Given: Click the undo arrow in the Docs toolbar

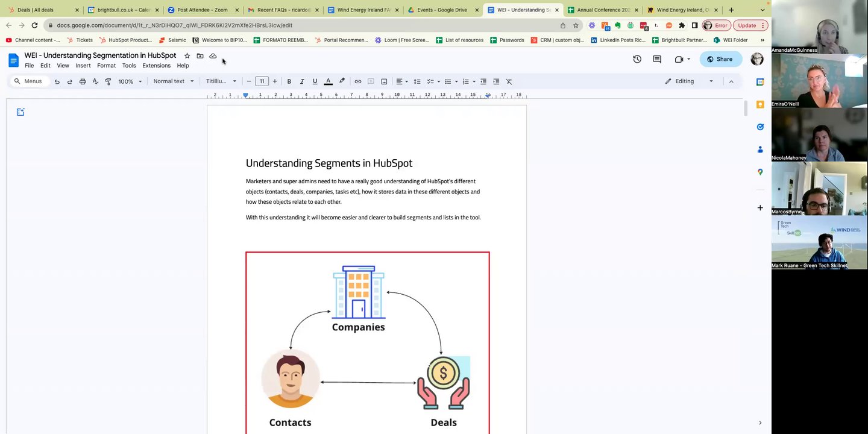Looking at the screenshot, I should coord(57,81).
